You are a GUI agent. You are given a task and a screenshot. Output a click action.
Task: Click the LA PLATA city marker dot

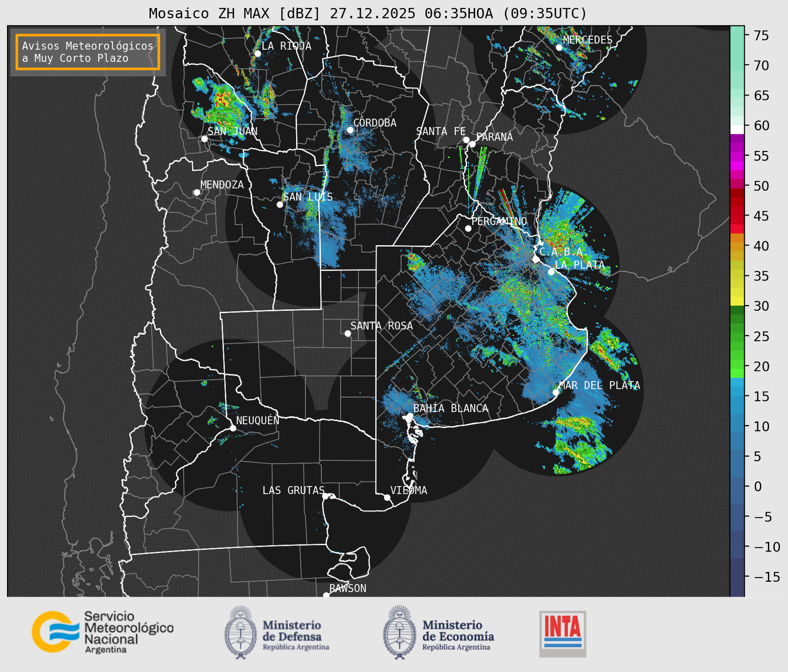coord(551,272)
